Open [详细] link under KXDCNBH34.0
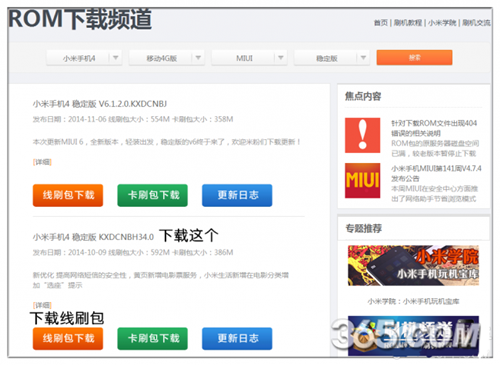 click(42, 305)
